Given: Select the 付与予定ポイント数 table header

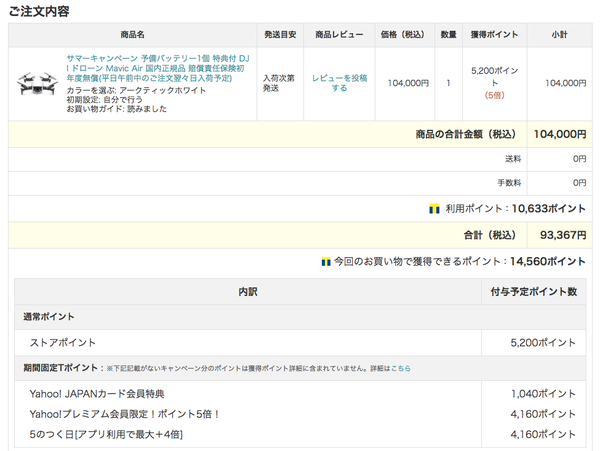Looking at the screenshot, I should [x=534, y=292].
